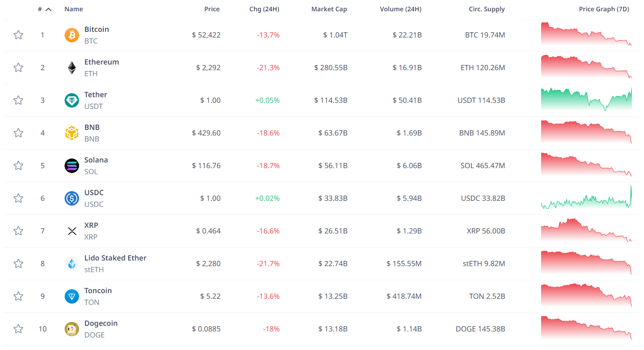Click the Solana logo icon
Image resolution: width=644 pixels, height=350 pixels.
click(x=71, y=165)
